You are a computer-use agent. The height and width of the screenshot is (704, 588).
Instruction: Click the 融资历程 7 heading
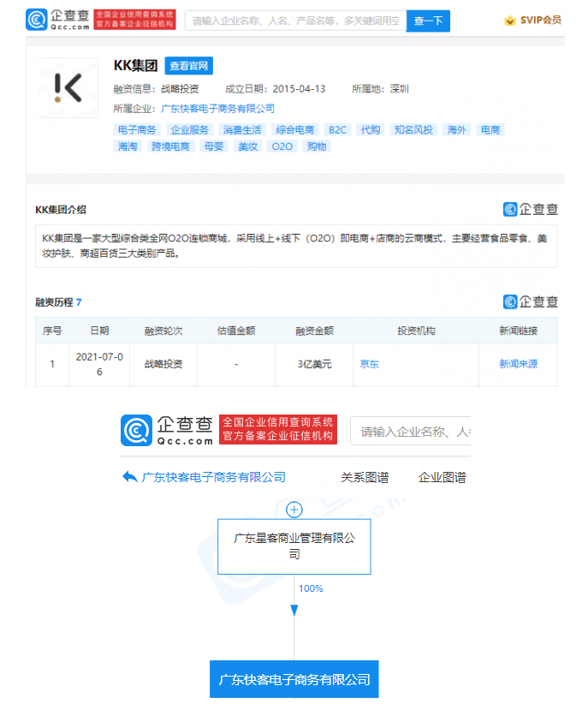(58, 302)
